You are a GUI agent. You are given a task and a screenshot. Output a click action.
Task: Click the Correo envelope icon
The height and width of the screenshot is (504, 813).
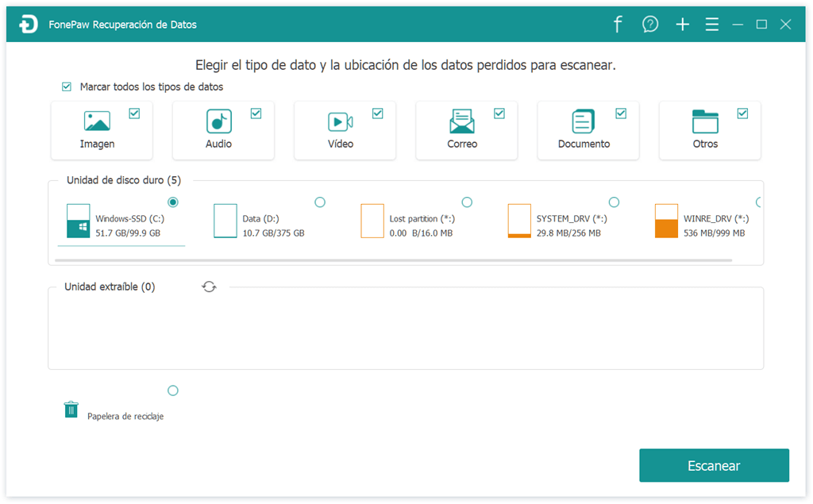pos(461,123)
